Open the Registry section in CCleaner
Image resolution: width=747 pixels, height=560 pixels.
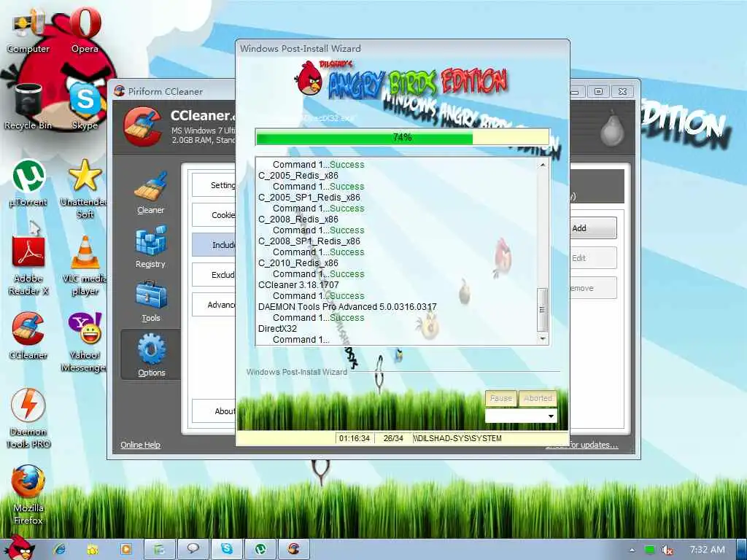[x=150, y=247]
